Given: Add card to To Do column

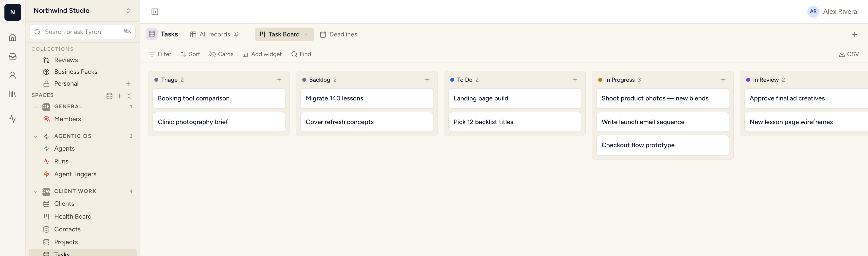Looking at the screenshot, I should pos(575,80).
